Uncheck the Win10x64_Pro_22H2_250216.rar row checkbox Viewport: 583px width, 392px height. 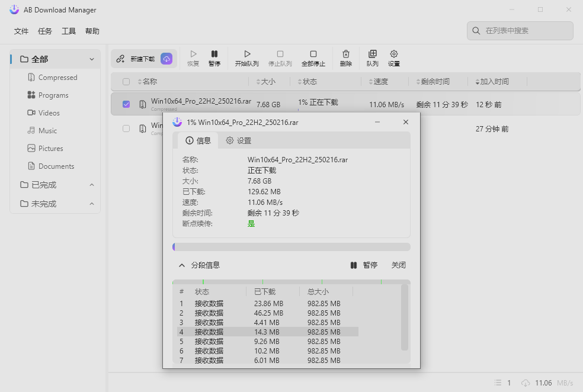click(126, 104)
